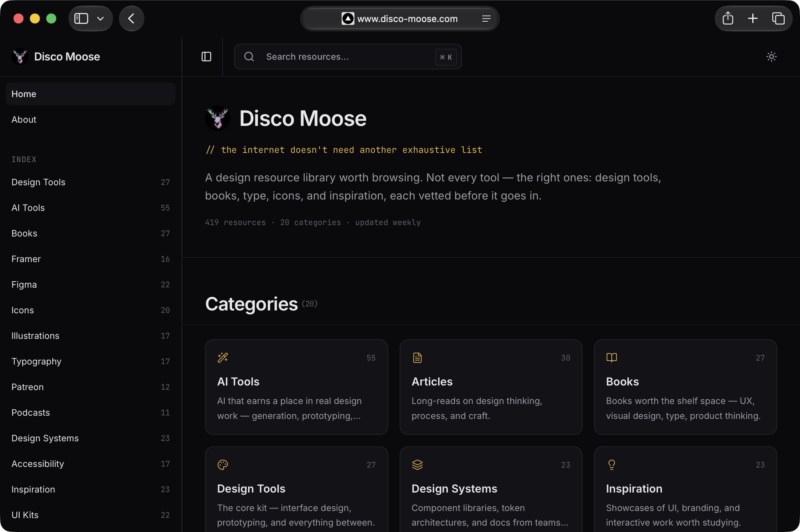The image size is (800, 532).
Task: Open Inspiration in the sidebar
Action: pos(91,489)
